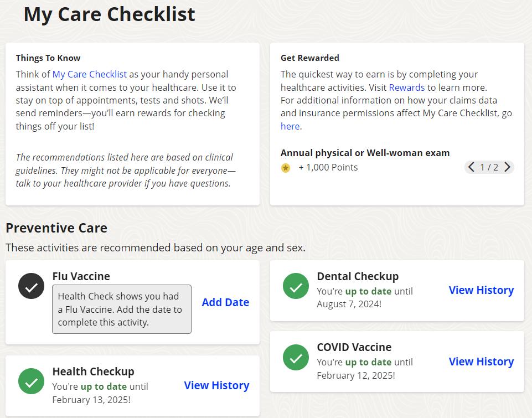This screenshot has width=532, height=418.
Task: Click the green checkmark beside Health Checkup
Action: click(x=30, y=381)
